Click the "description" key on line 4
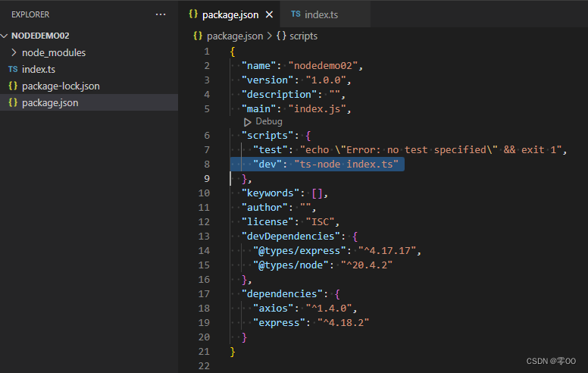Image resolution: width=588 pixels, height=373 pixels. [x=280, y=95]
